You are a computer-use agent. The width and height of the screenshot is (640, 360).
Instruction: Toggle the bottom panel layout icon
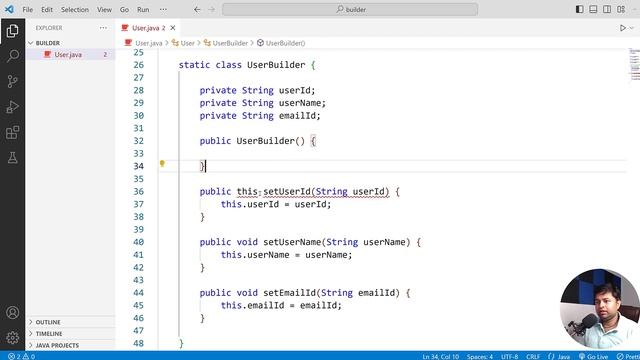(x=593, y=9)
